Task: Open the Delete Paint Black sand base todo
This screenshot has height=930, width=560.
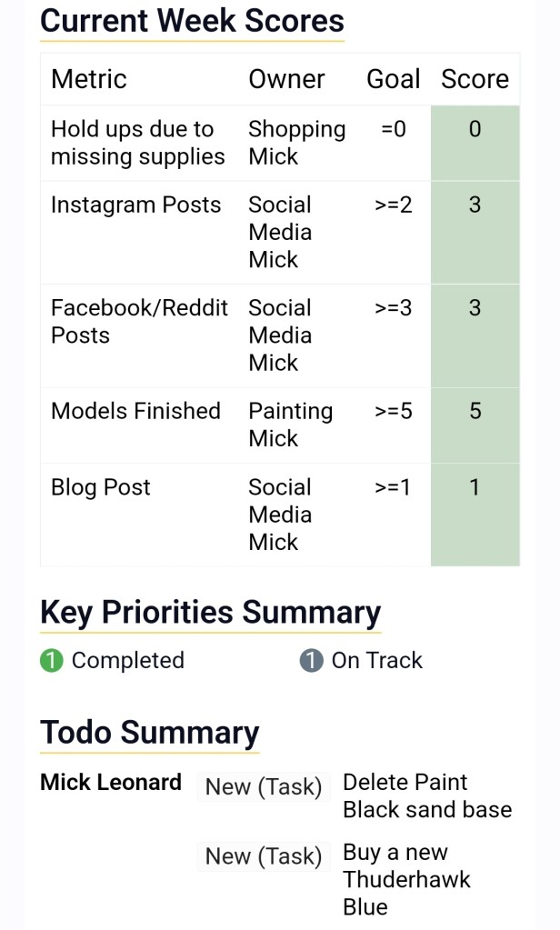Action: pyautogui.click(x=426, y=795)
